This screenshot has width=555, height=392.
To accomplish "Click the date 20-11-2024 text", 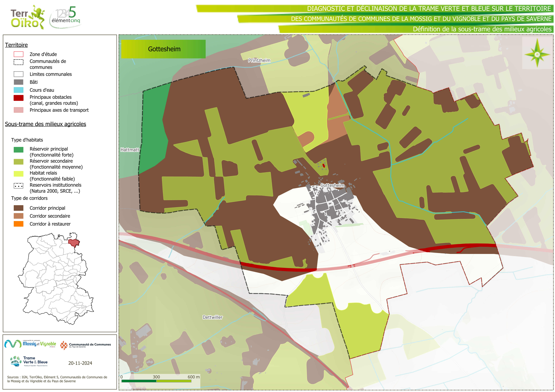I will pos(80,363).
